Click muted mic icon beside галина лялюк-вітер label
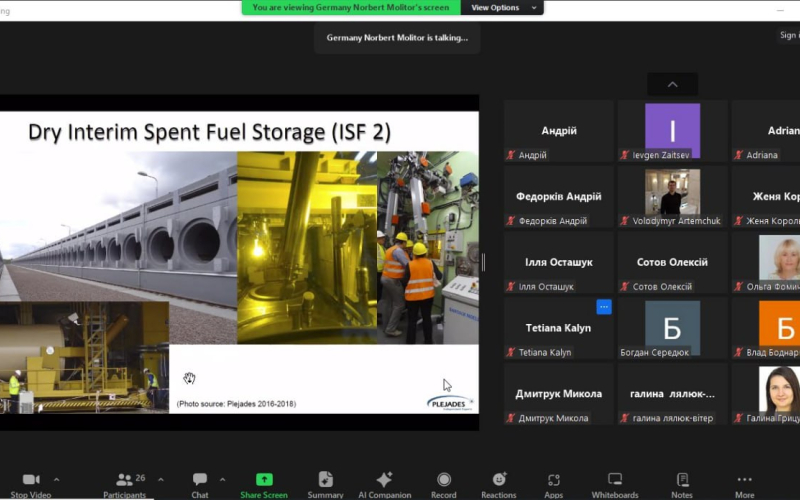This screenshot has width=800, height=500. point(624,418)
